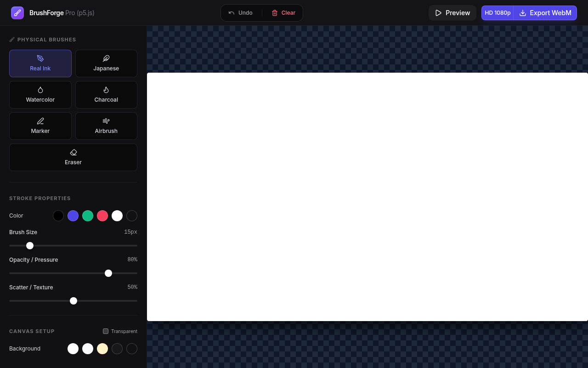Viewport: 588px width, 368px height.
Task: Export the animation as WebM
Action: click(545, 13)
